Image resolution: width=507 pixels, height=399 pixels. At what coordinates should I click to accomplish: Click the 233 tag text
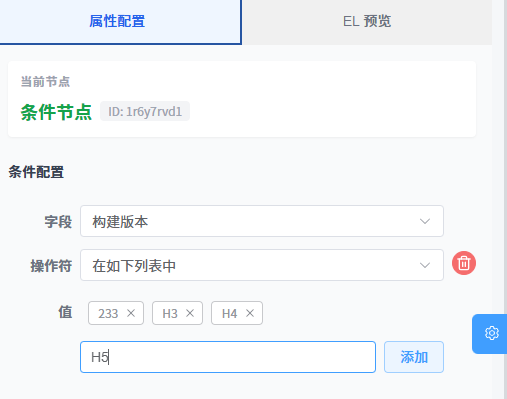point(108,314)
